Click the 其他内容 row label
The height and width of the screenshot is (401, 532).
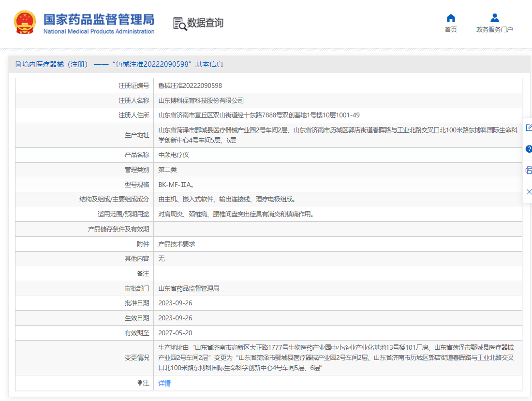tap(137, 258)
